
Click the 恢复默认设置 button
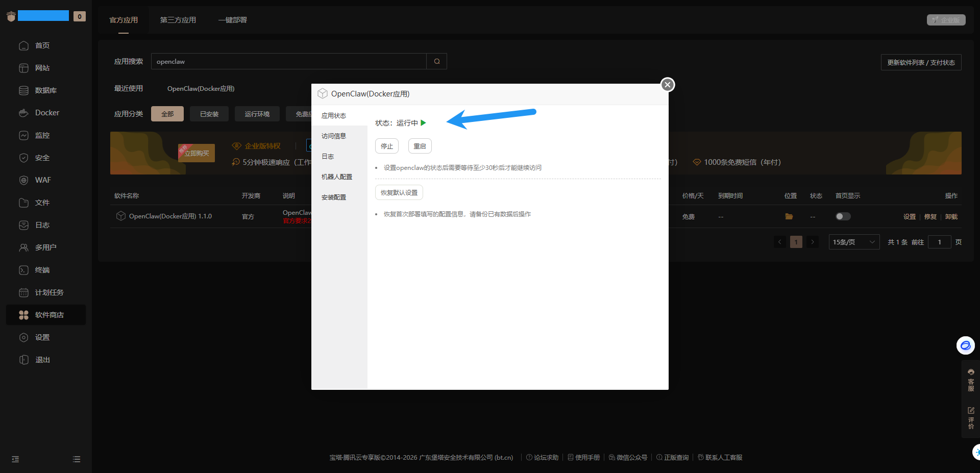(399, 192)
